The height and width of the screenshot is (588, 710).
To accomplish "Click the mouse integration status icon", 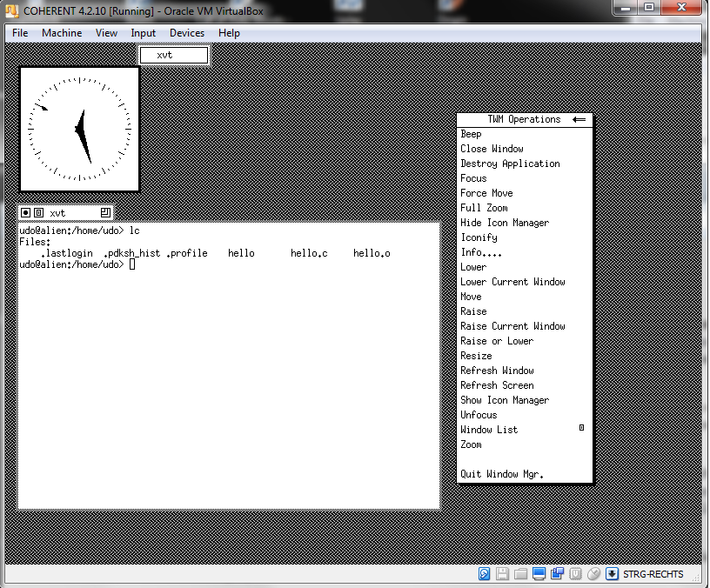I will pos(594,574).
